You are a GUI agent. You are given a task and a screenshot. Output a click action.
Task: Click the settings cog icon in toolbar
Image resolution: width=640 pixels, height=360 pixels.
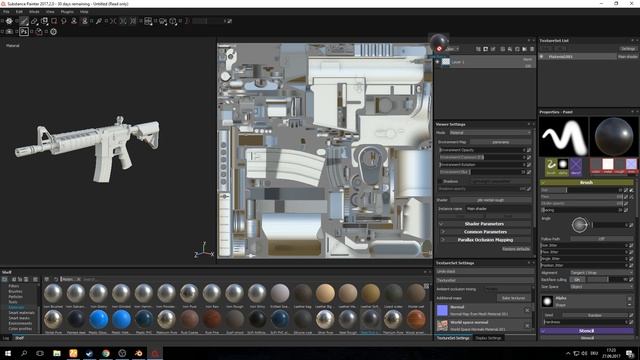coord(9,21)
